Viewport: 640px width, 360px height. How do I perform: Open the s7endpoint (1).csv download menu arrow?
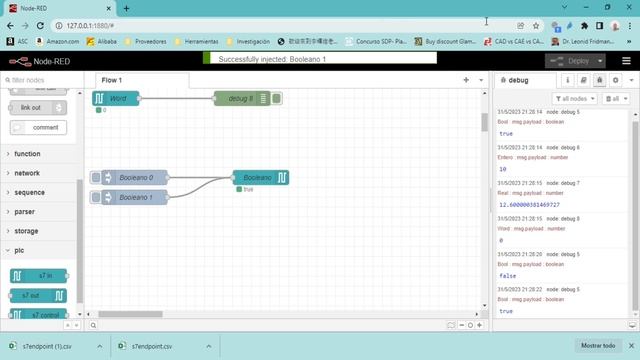[100, 346]
